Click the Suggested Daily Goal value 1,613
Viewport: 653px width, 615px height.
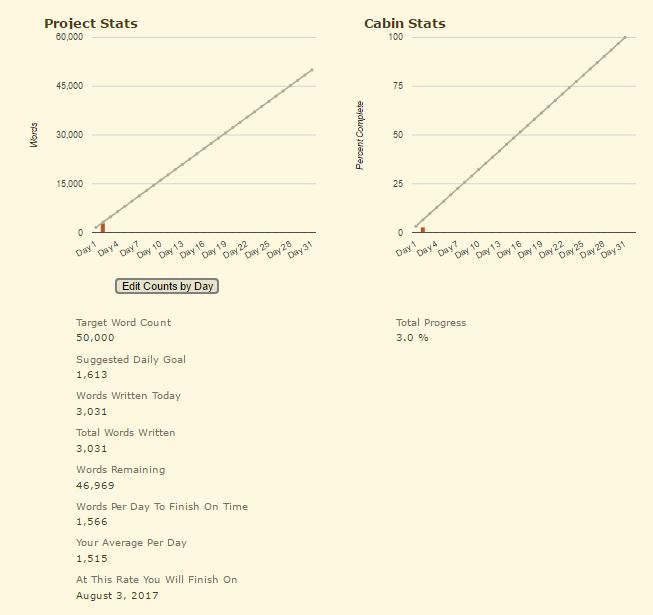coord(92,375)
